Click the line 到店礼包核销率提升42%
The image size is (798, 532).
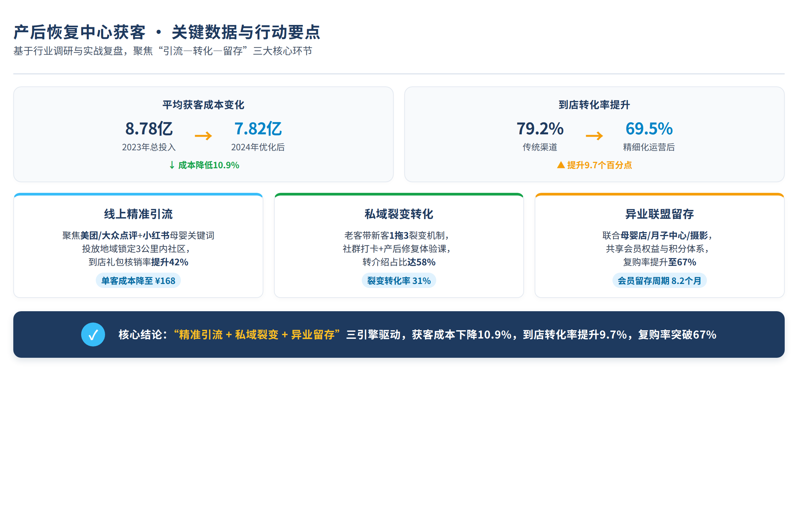pyautogui.click(x=138, y=262)
